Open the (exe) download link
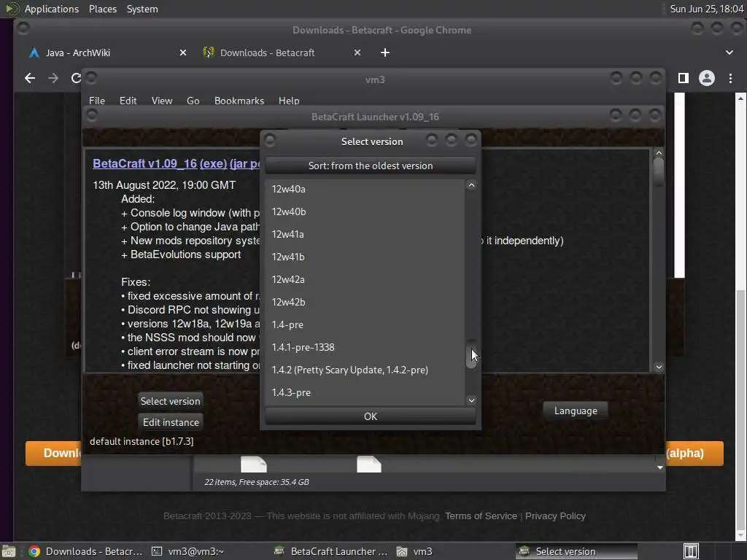Image resolution: width=747 pixels, height=560 pixels. (x=213, y=163)
